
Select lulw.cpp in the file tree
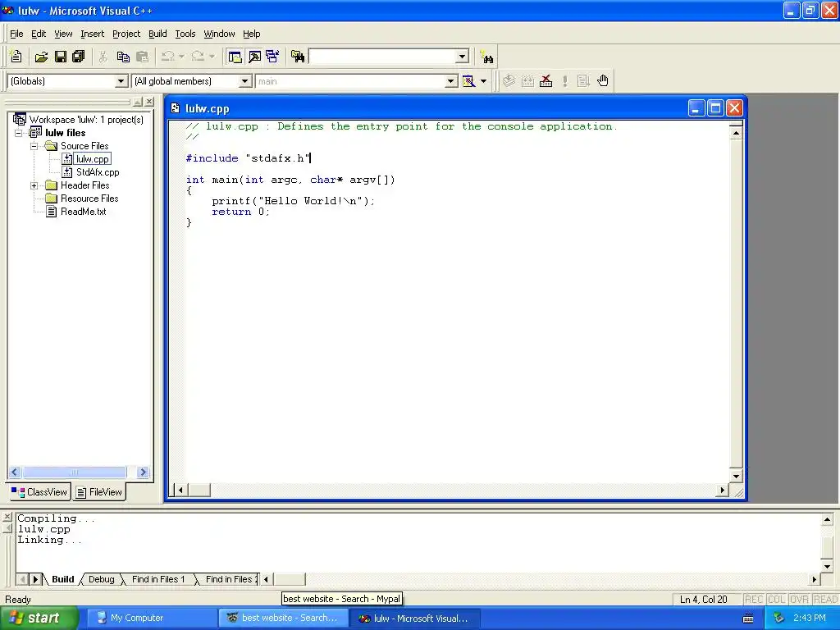tap(93, 159)
